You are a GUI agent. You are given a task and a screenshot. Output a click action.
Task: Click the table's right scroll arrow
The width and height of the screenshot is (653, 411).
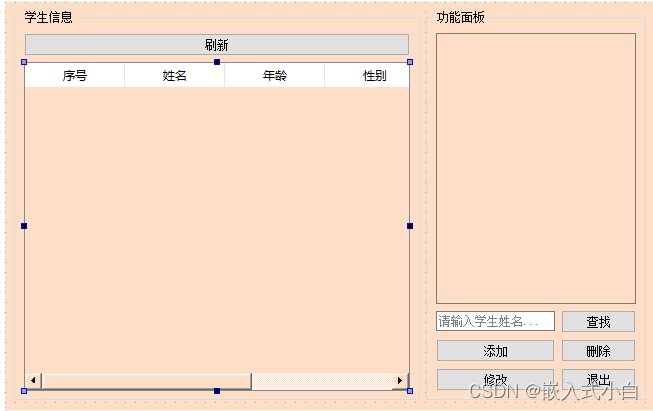(400, 380)
